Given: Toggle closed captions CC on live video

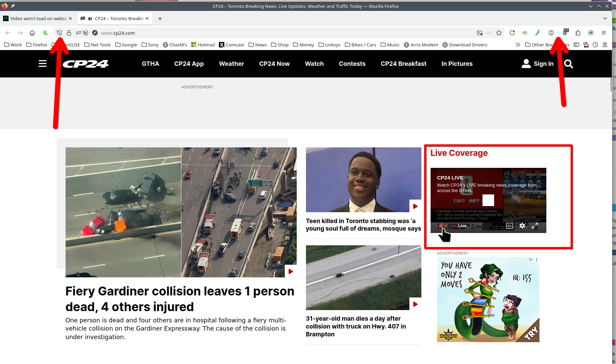Looking at the screenshot, I should tap(509, 225).
